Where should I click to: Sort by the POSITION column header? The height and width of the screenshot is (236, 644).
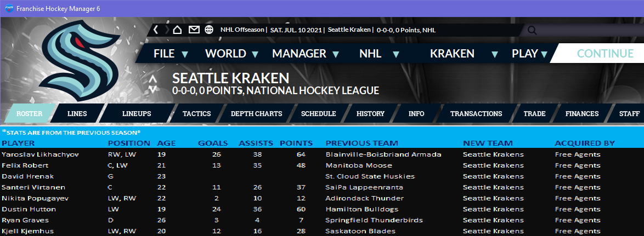129,143
